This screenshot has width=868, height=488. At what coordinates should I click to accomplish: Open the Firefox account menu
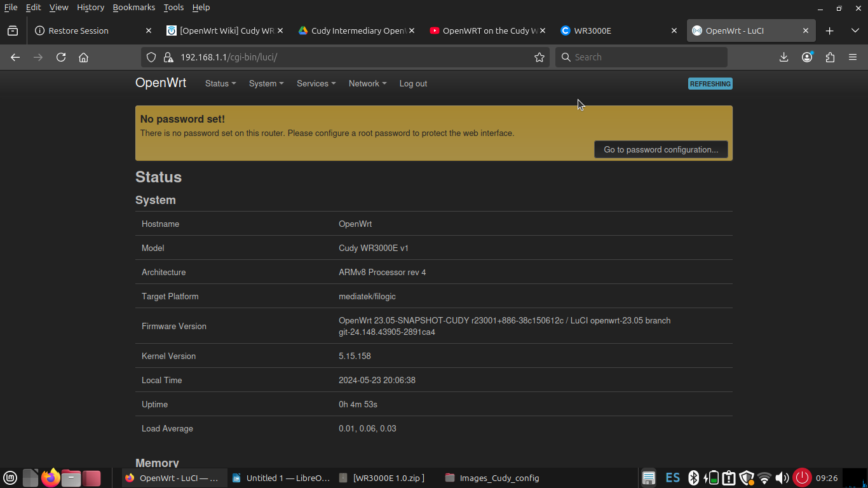(806, 57)
